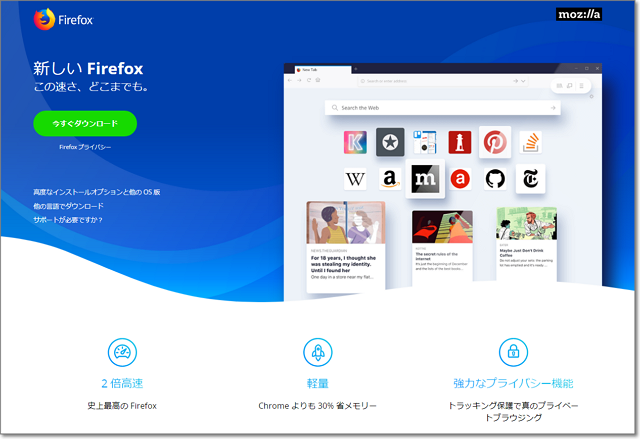The image size is (640, 439).
Task: Click the green 今すぐダウンロード button
Action: click(x=85, y=123)
